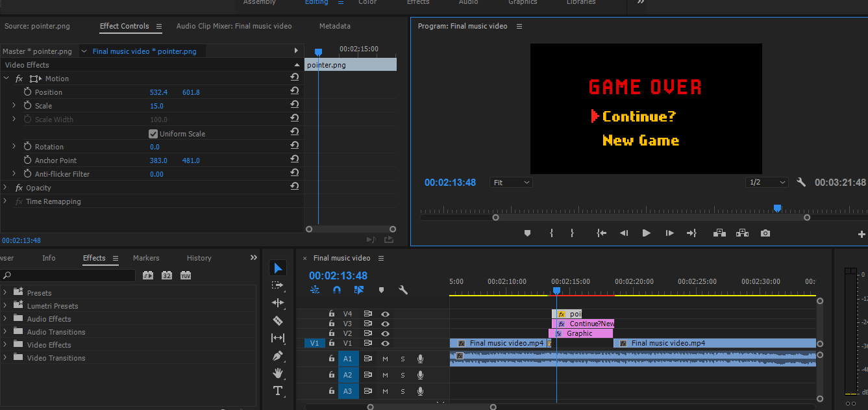This screenshot has height=410, width=868.
Task: Open playback resolution 1/2 dropdown
Action: (x=767, y=183)
